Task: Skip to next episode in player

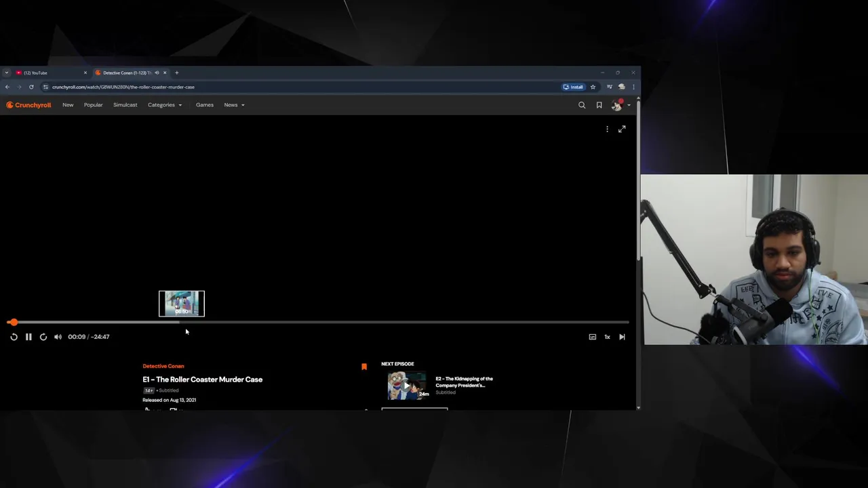Action: tap(622, 337)
